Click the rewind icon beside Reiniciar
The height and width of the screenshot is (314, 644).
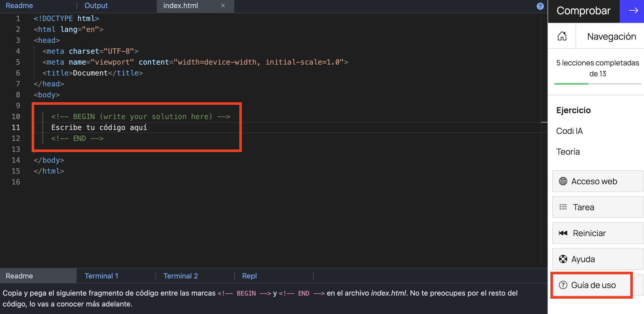pyautogui.click(x=563, y=233)
